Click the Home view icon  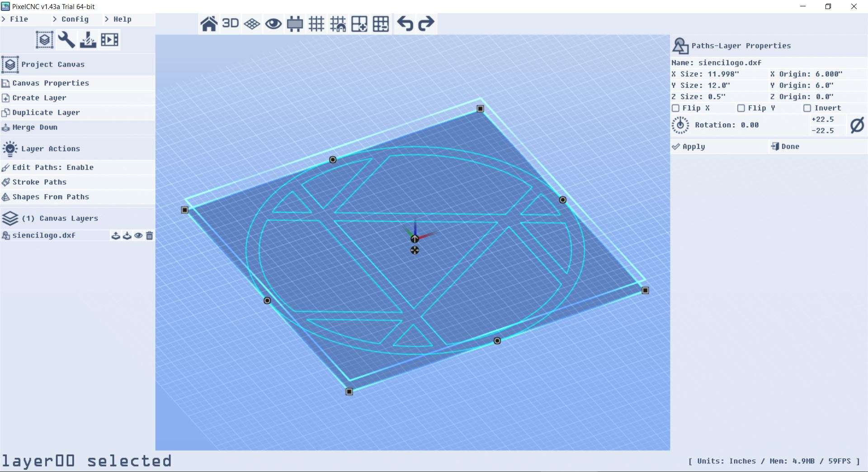tap(209, 24)
